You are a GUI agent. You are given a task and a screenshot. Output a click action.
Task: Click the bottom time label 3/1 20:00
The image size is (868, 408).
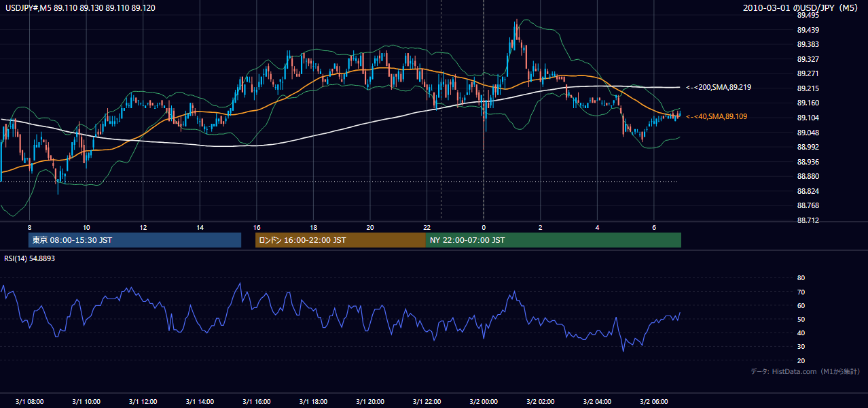(369, 402)
